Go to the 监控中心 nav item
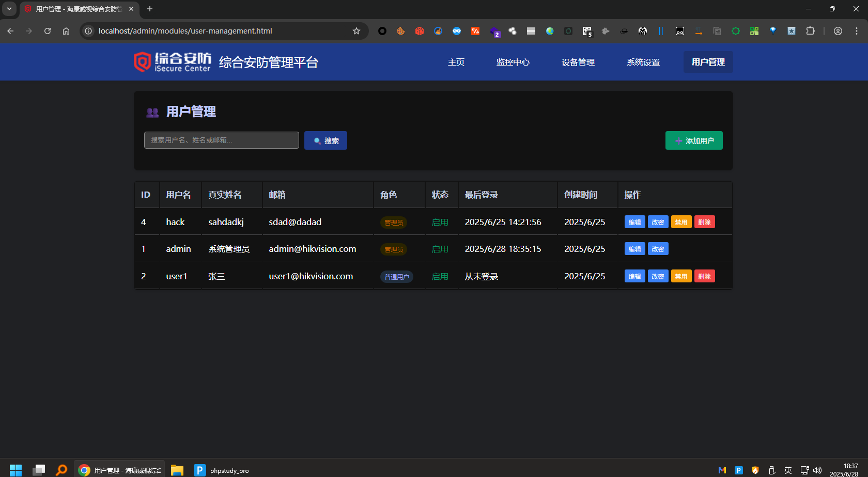Viewport: 868px width, 477px height. click(513, 62)
